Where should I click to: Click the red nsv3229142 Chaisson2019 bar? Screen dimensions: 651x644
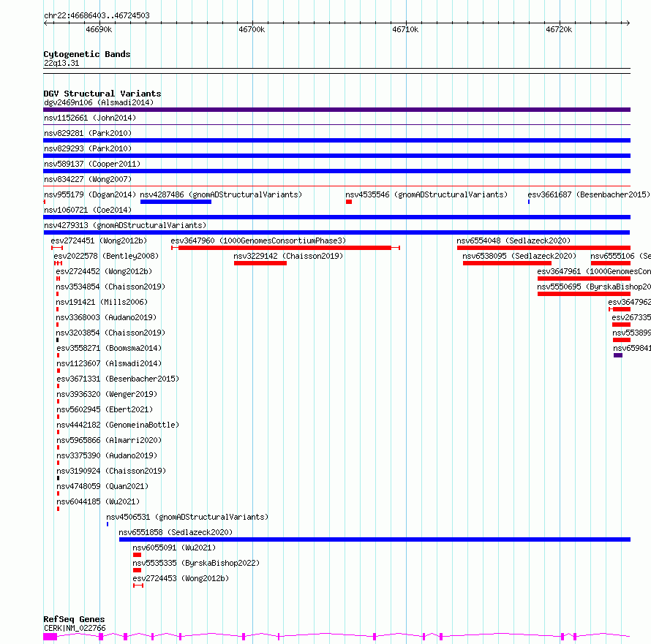(260, 263)
